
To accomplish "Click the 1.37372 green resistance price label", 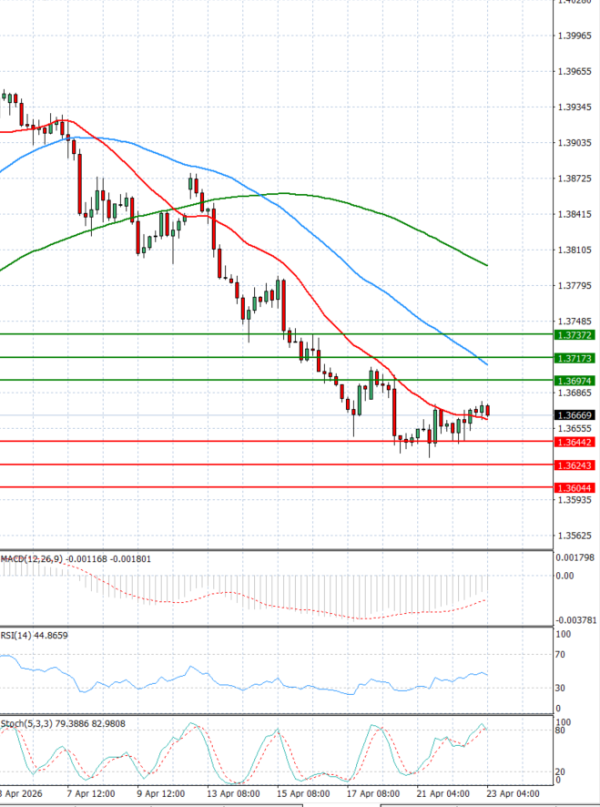I will pyautogui.click(x=575, y=335).
